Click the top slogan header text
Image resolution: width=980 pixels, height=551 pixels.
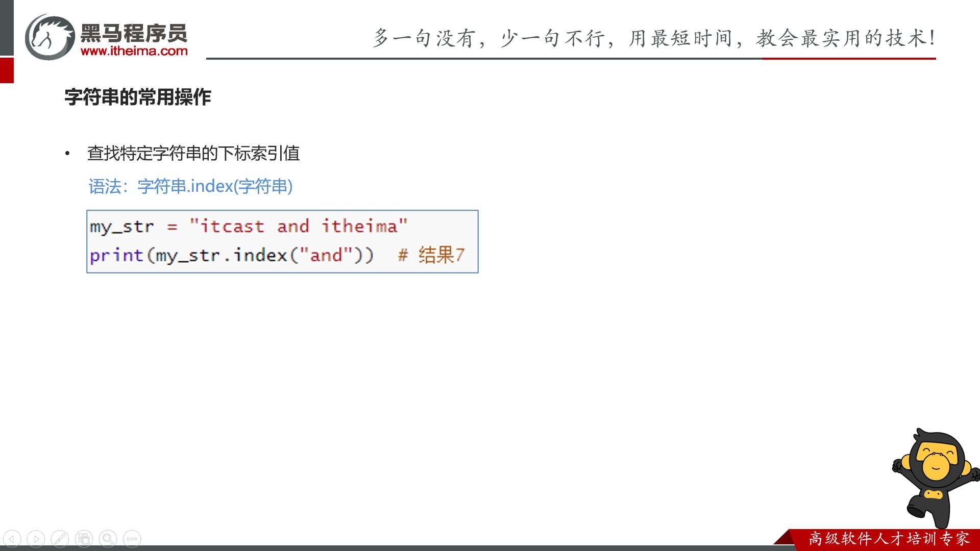click(654, 38)
